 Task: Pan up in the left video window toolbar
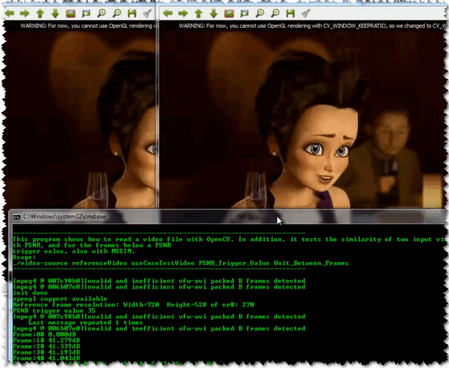40,13
